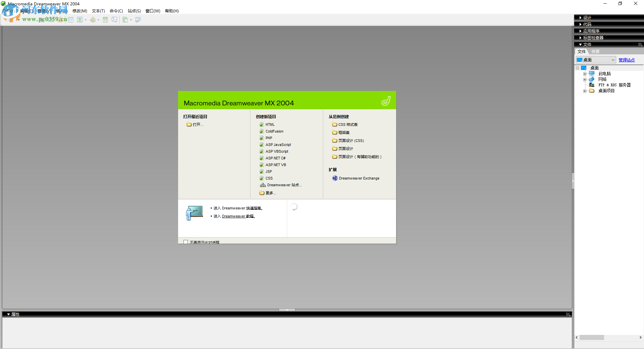Open the 插入 menu

click(61, 11)
